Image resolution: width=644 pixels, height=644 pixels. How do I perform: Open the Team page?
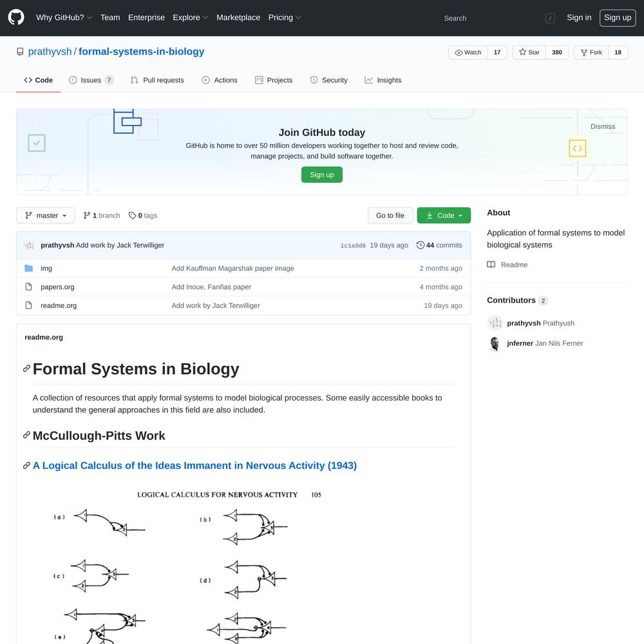(110, 17)
